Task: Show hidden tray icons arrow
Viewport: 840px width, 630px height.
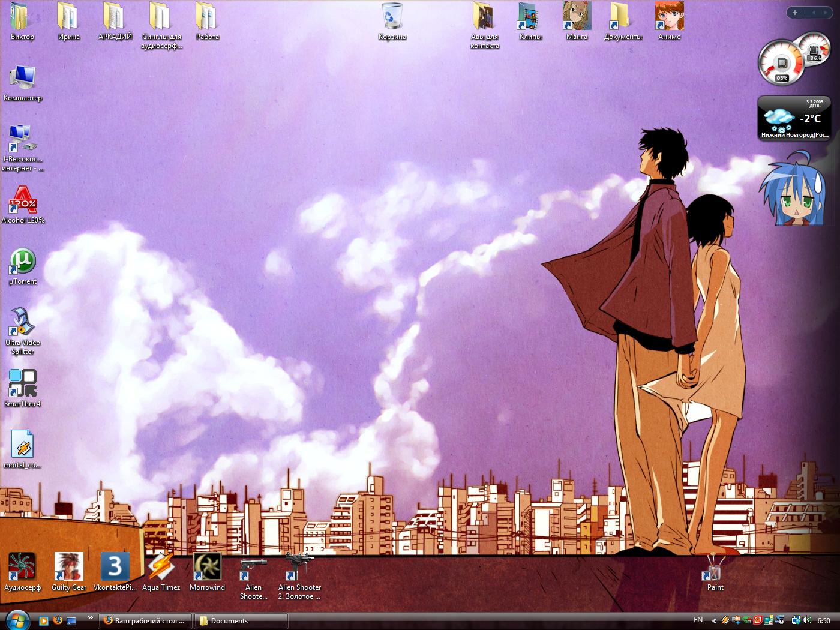Action: click(714, 621)
